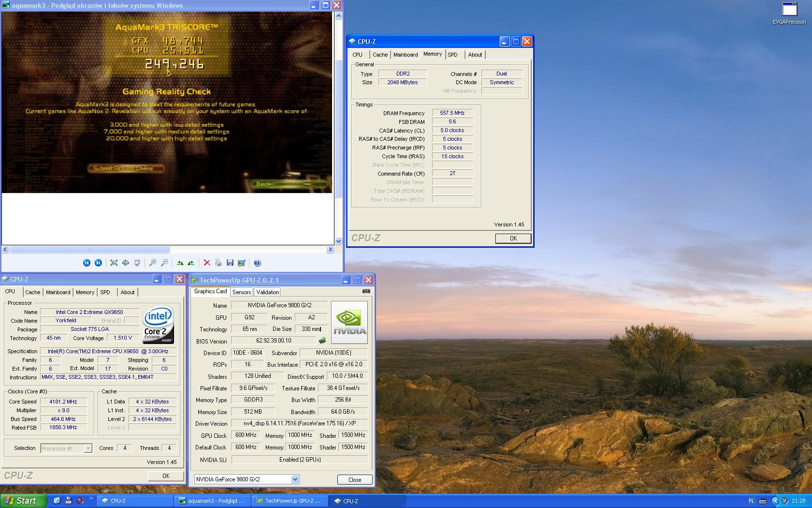This screenshot has width=812, height=508.
Task: Click the DRAM Frequency value 557.5 MHz
Action: tap(452, 113)
